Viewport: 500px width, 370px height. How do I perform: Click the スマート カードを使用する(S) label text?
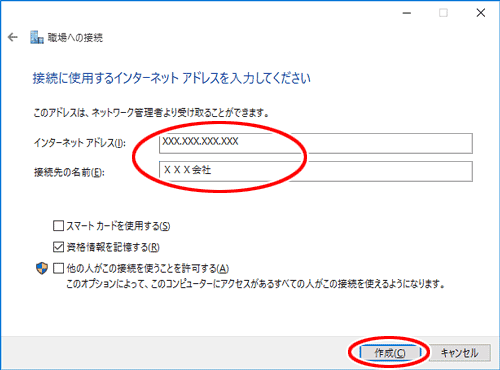118,226
